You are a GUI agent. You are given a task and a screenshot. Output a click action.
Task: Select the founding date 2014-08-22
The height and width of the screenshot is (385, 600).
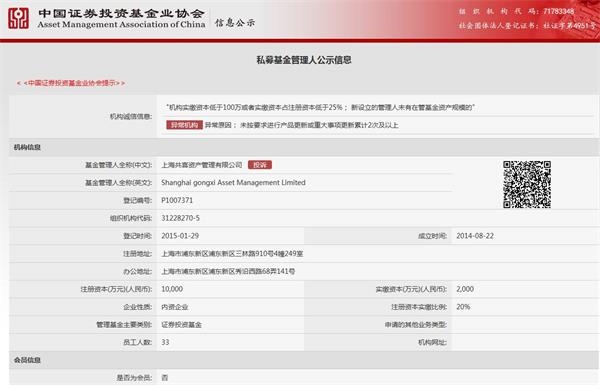pos(475,236)
